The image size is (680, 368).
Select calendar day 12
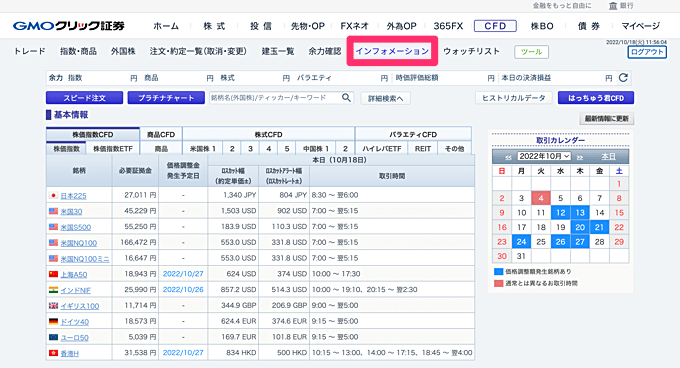click(x=560, y=212)
